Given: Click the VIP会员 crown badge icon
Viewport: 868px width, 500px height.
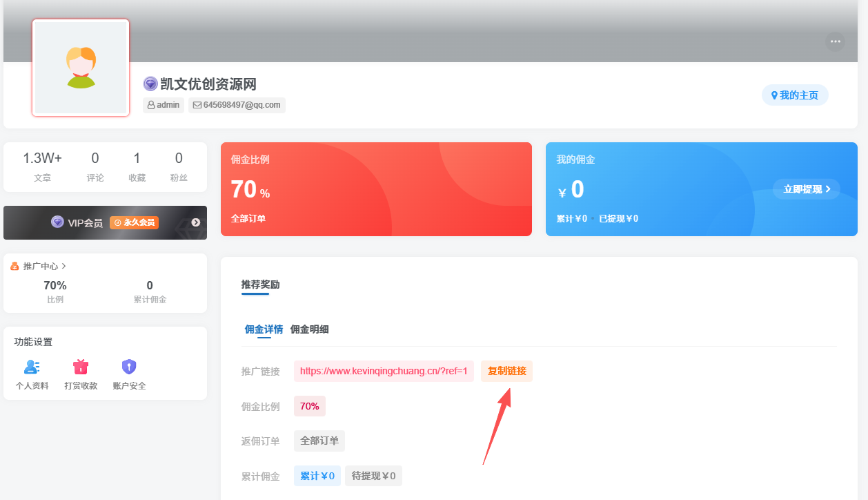Looking at the screenshot, I should pos(56,222).
